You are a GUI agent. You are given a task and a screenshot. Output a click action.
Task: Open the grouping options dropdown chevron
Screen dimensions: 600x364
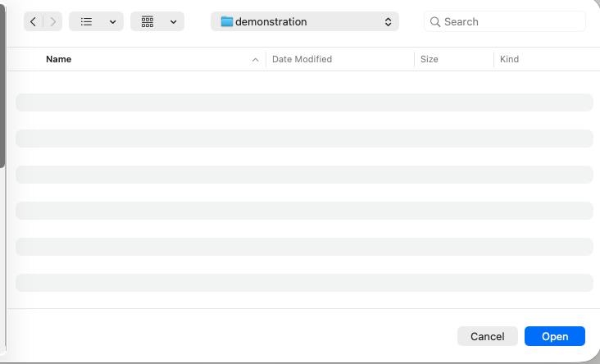coord(173,22)
